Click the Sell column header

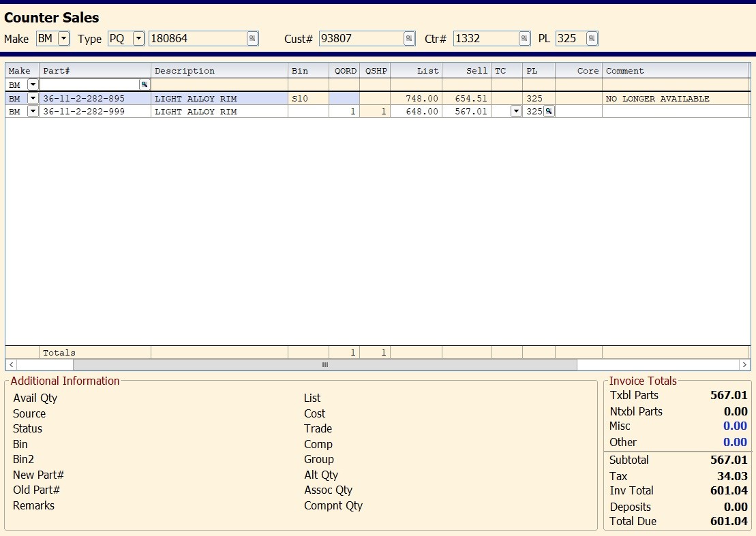tap(467, 71)
